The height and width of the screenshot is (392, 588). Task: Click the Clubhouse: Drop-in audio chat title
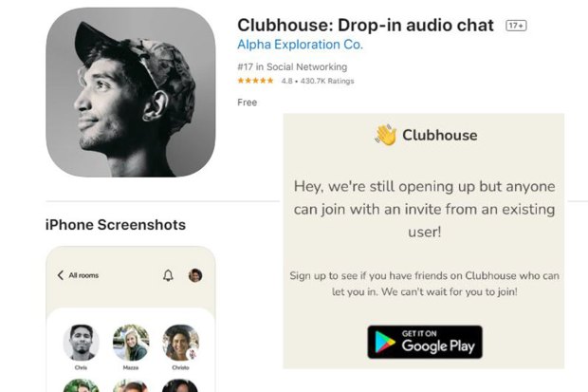[366, 26]
